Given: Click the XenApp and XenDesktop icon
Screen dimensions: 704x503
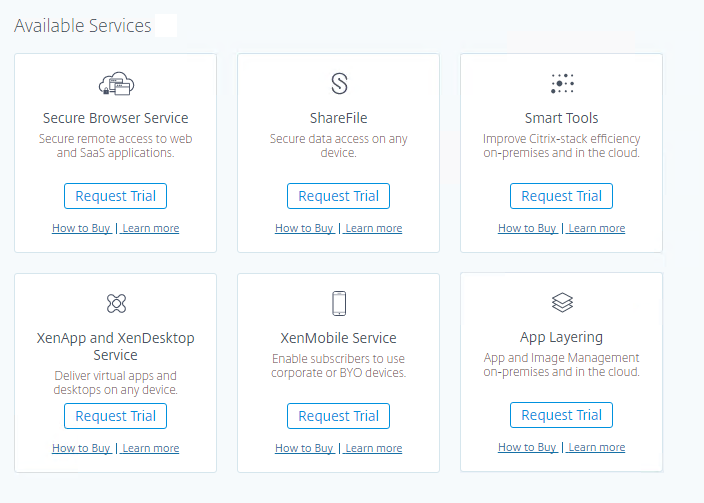Looking at the screenshot, I should 116,303.
